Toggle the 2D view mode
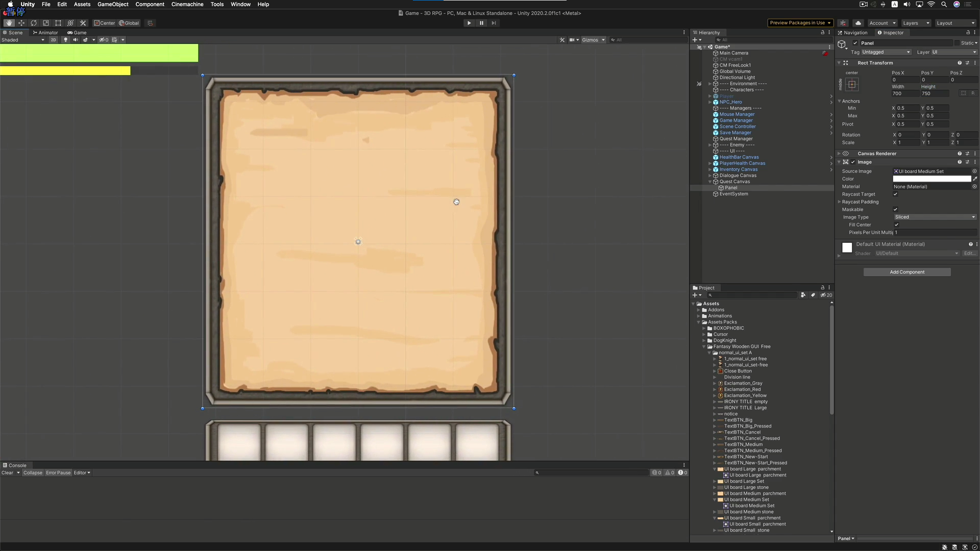This screenshot has height=551, width=980. point(53,40)
